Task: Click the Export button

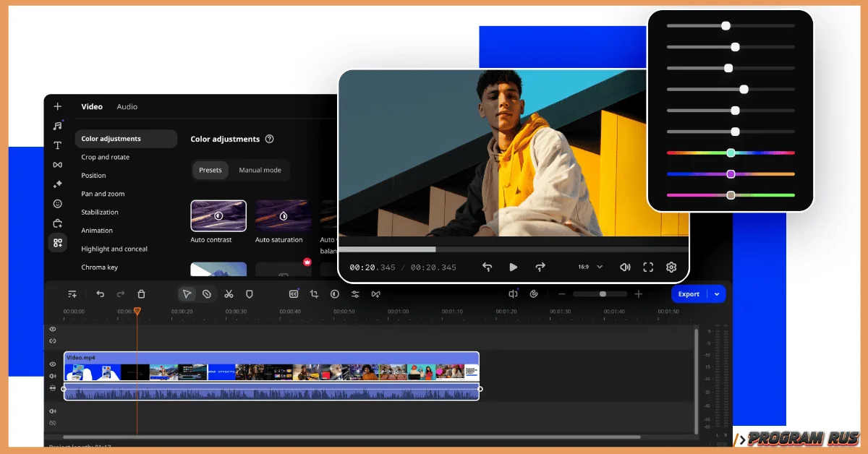Action: (x=689, y=294)
